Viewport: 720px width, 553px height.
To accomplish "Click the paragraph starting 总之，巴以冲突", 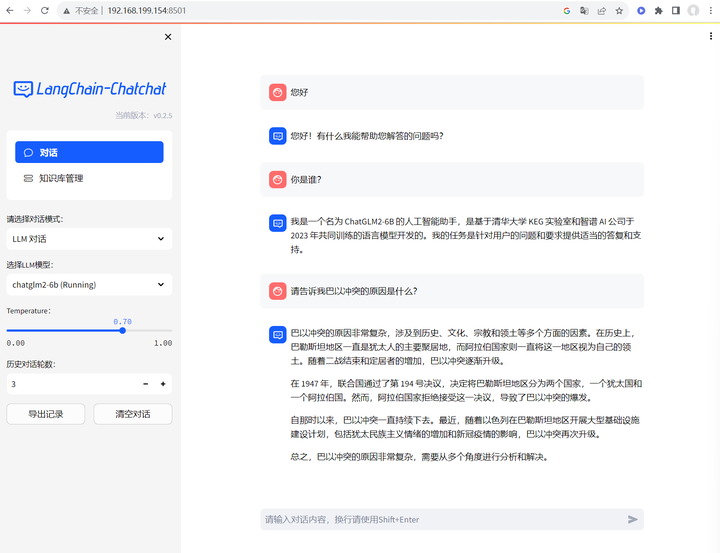I will click(x=420, y=457).
